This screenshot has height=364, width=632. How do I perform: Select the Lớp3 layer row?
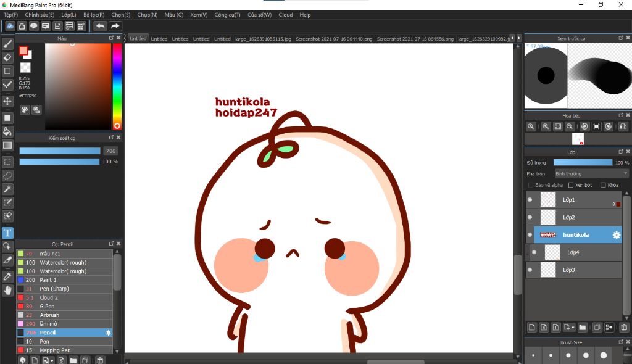[x=573, y=270]
